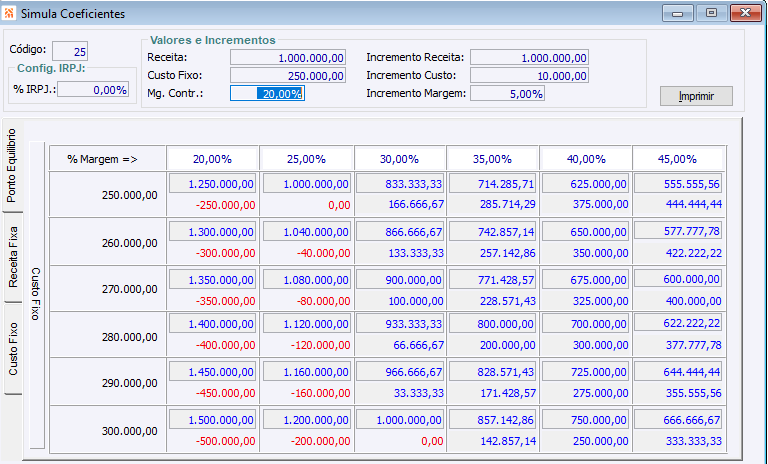Click the red -40.000,00 value
The width and height of the screenshot is (768, 464).
pyautogui.click(x=323, y=253)
